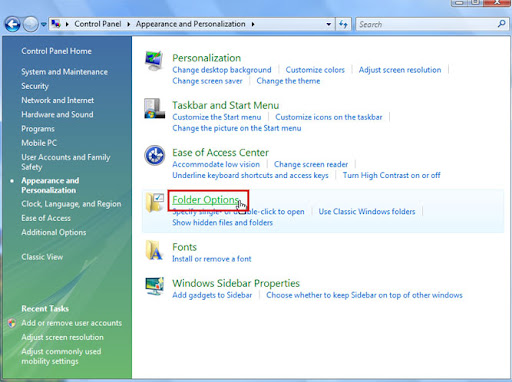Click Accommodate low vision link
The height and width of the screenshot is (382, 512).
(216, 164)
